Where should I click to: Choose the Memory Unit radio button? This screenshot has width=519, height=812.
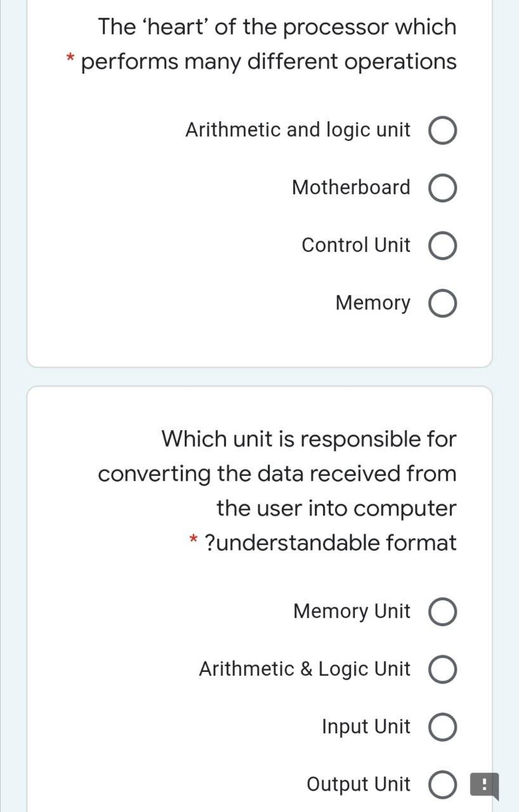(443, 613)
